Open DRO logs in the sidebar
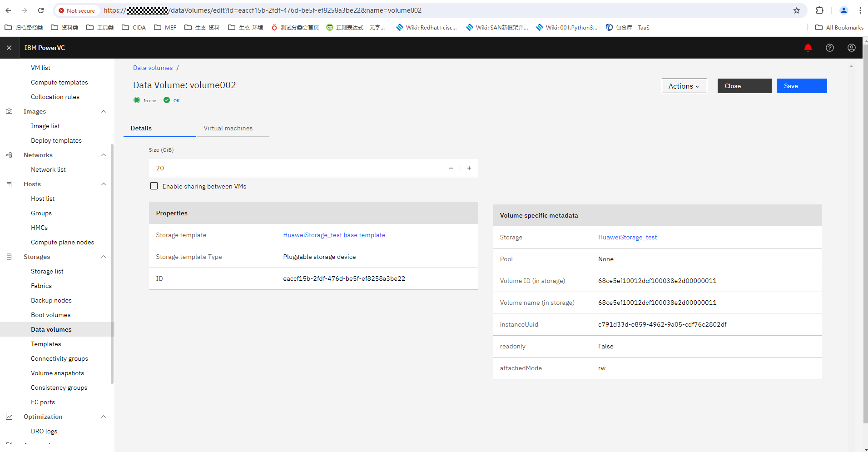The height and width of the screenshot is (452, 868). click(x=44, y=431)
